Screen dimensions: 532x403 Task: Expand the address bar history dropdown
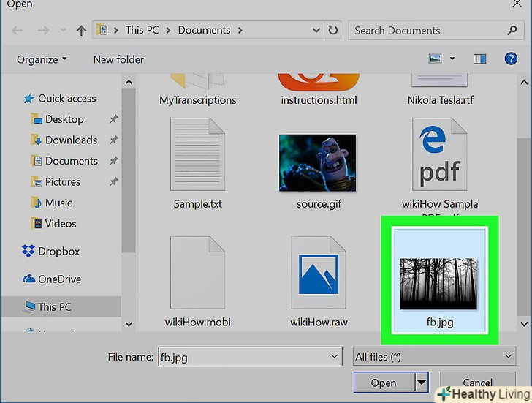click(x=316, y=31)
